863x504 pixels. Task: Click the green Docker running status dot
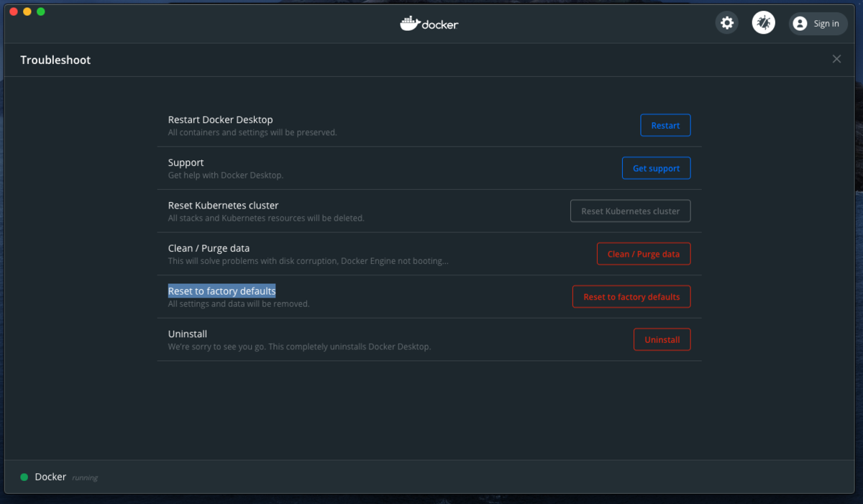click(24, 477)
